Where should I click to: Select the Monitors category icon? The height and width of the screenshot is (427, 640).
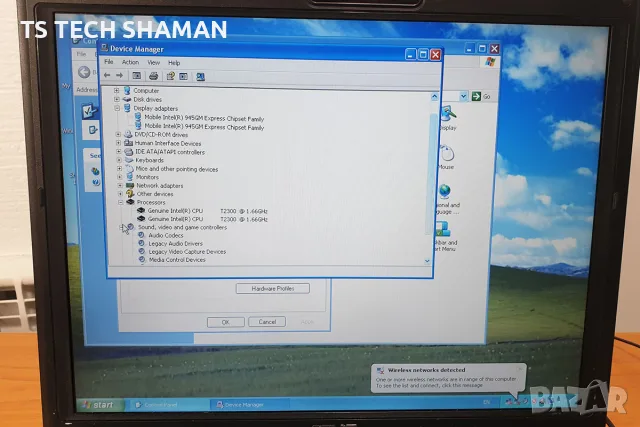tap(129, 177)
